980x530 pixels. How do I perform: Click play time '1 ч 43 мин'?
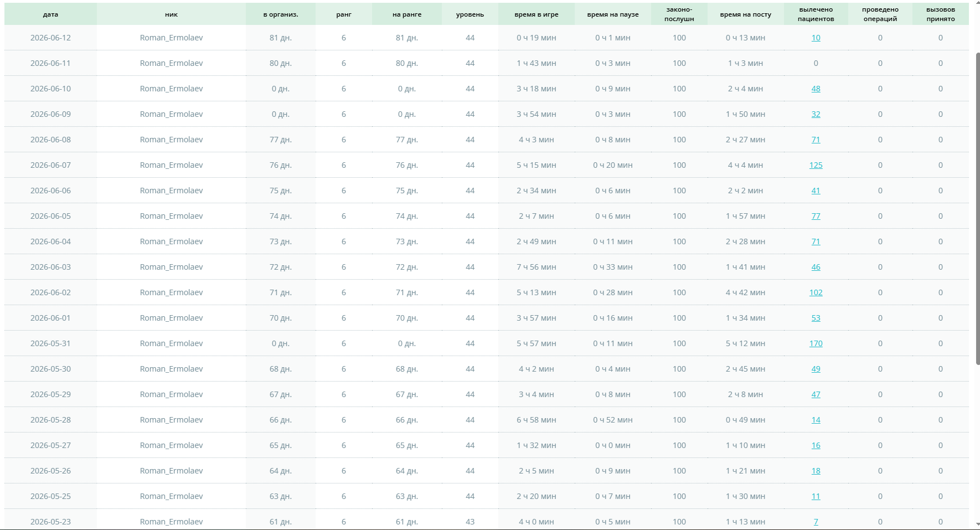click(x=537, y=63)
